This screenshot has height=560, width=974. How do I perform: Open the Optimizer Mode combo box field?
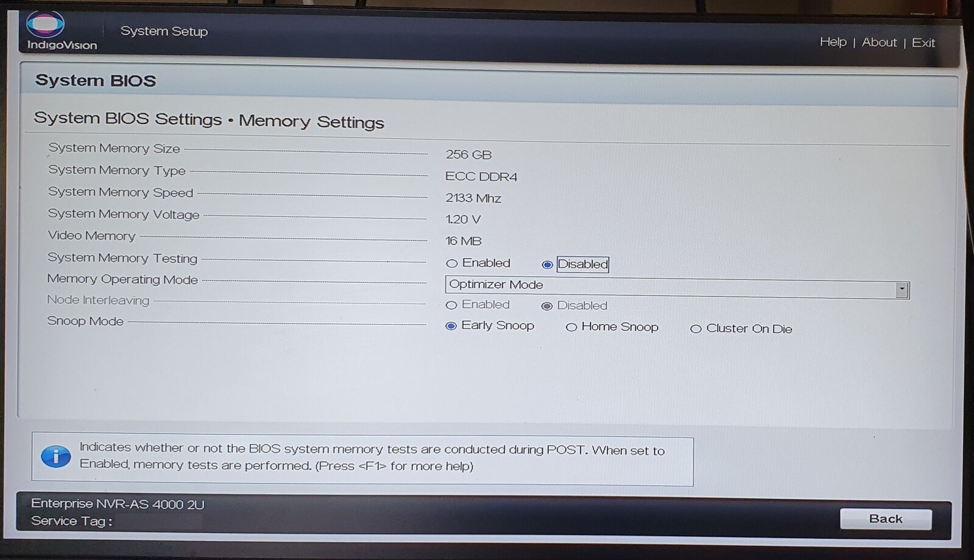(x=677, y=287)
